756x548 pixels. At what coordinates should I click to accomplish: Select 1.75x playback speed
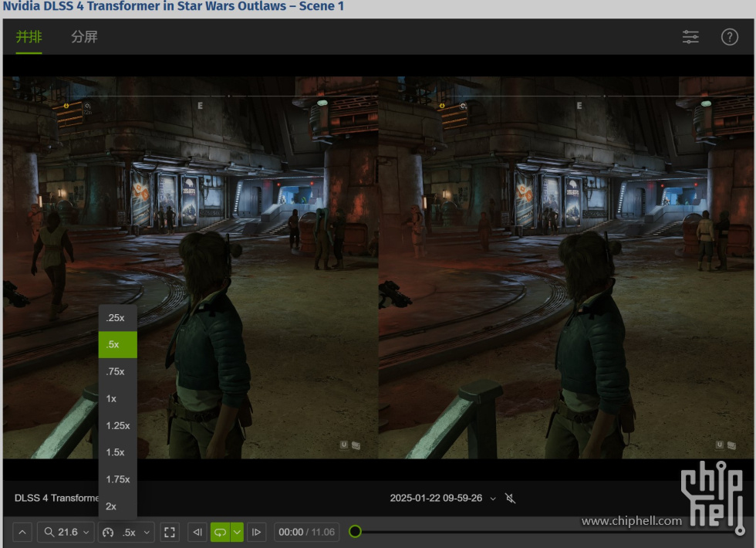[x=117, y=479]
